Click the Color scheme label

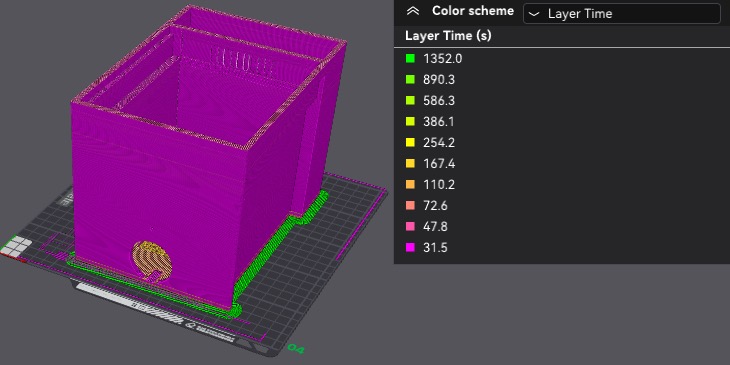click(x=473, y=11)
